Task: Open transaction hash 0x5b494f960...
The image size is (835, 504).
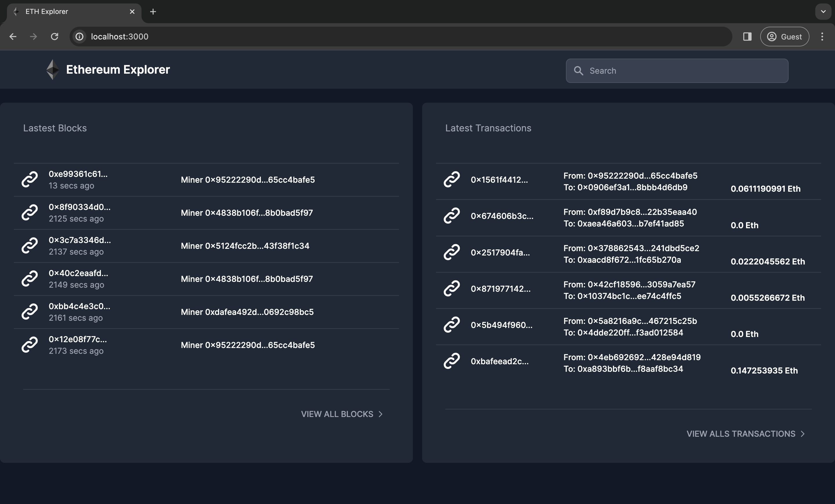Action: coord(502,325)
